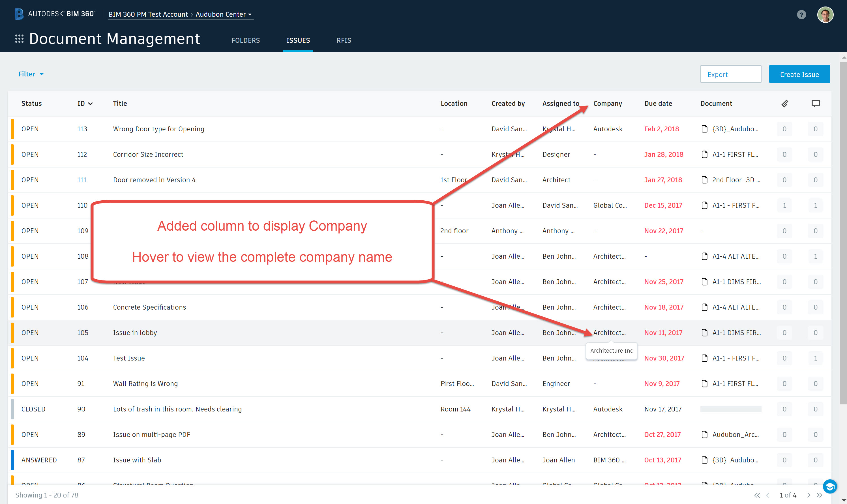Viewport: 847px width, 504px height.
Task: Click document icon for issue 87
Action: [704, 460]
